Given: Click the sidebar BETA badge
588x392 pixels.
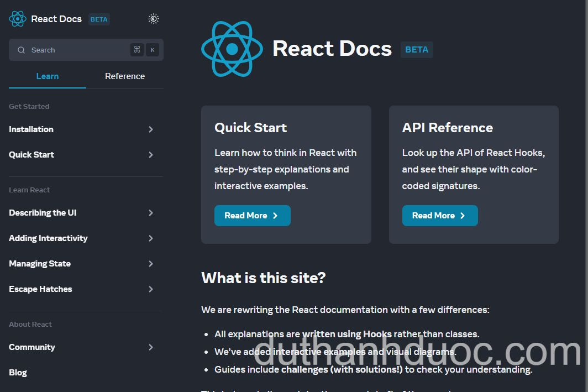Looking at the screenshot, I should (x=99, y=19).
